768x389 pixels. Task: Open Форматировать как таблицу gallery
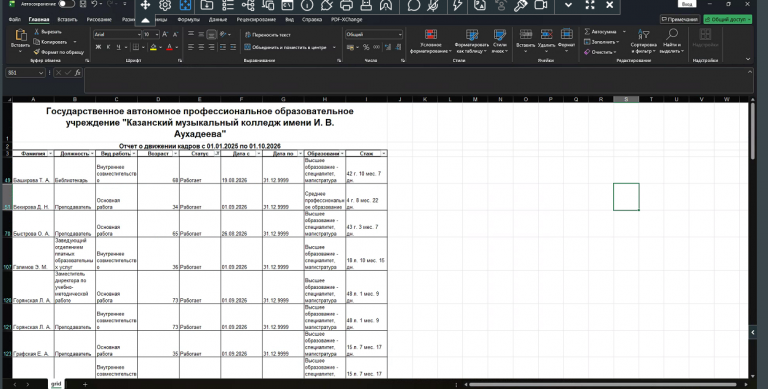click(x=472, y=41)
